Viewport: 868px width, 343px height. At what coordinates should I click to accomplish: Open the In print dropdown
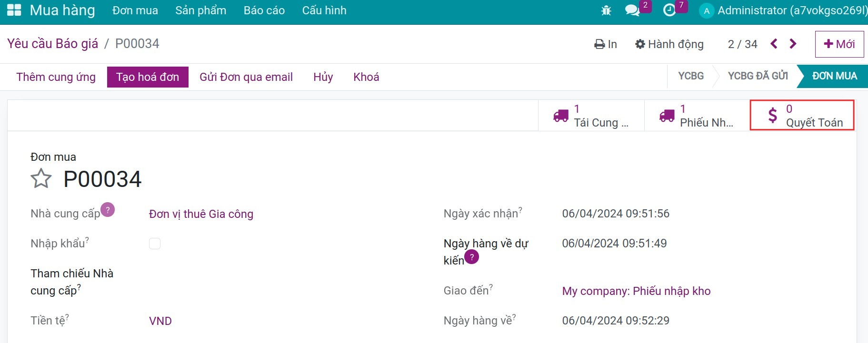click(606, 44)
